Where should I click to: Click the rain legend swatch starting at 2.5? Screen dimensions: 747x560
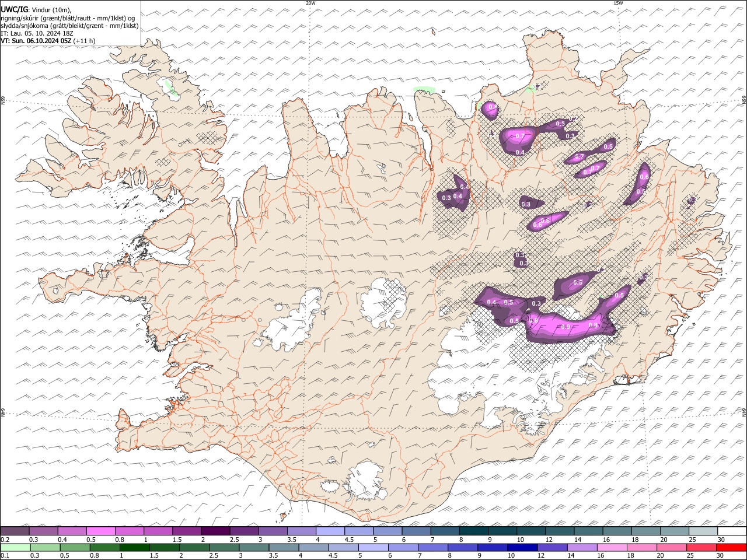pyautogui.click(x=224, y=547)
